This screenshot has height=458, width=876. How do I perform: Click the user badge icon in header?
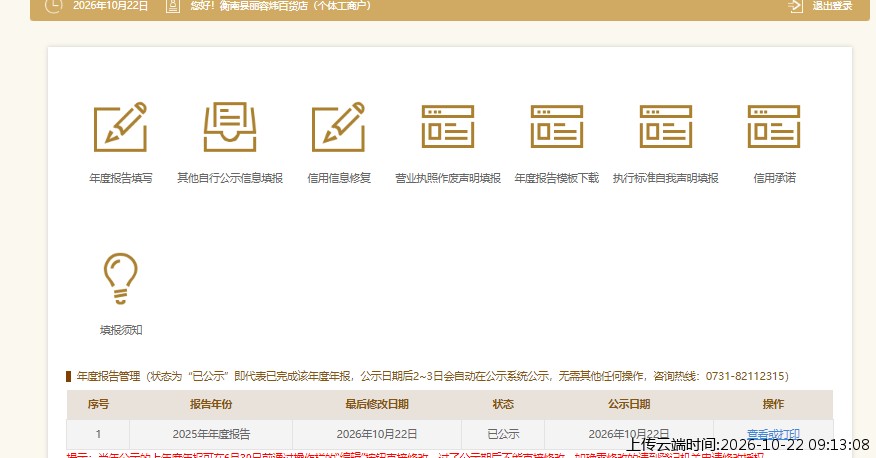coord(173,6)
